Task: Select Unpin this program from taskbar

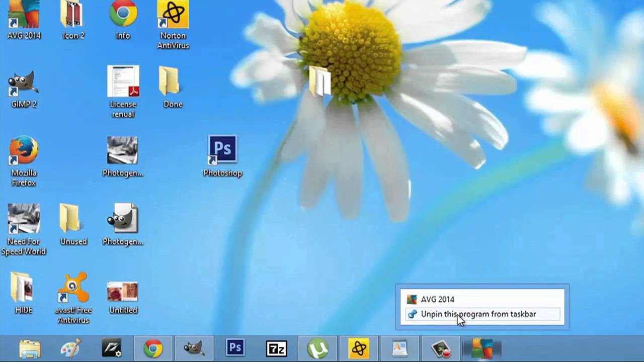Action: click(478, 314)
